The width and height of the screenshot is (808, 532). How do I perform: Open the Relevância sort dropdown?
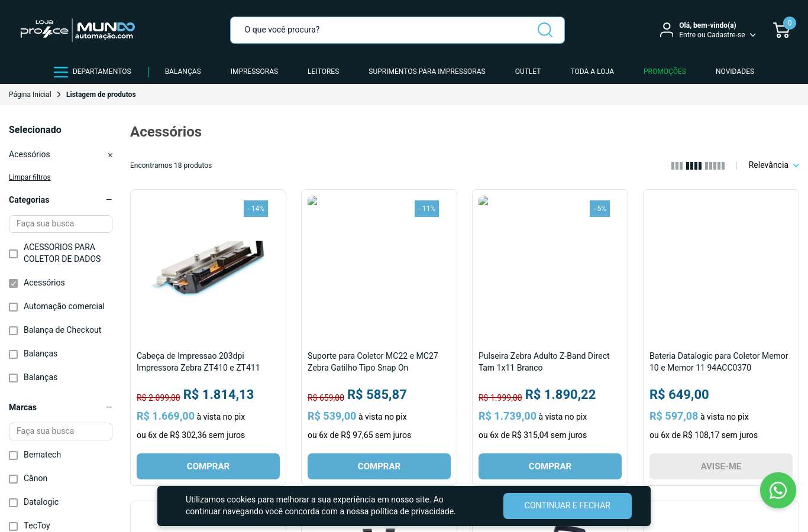774,166
